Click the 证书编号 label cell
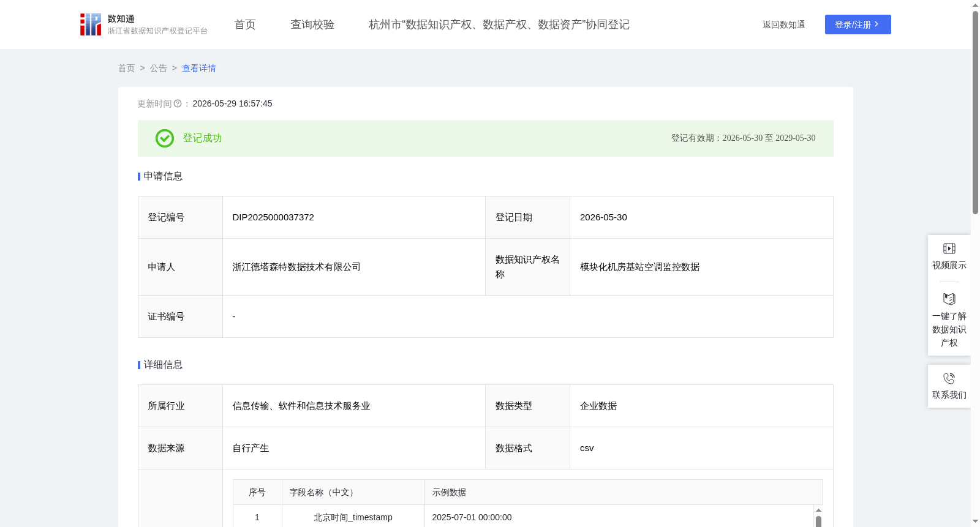Screen dimensions: 980x527 pos(181,316)
